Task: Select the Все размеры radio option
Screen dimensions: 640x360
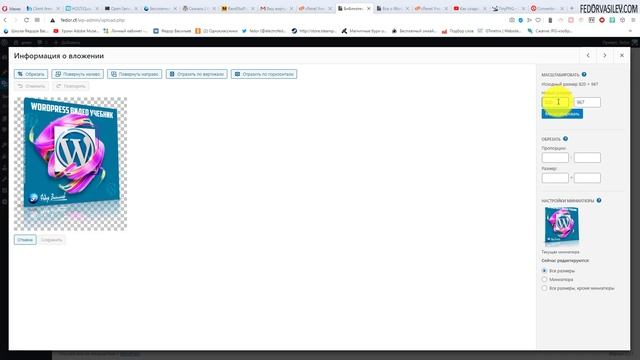Action: (x=544, y=271)
